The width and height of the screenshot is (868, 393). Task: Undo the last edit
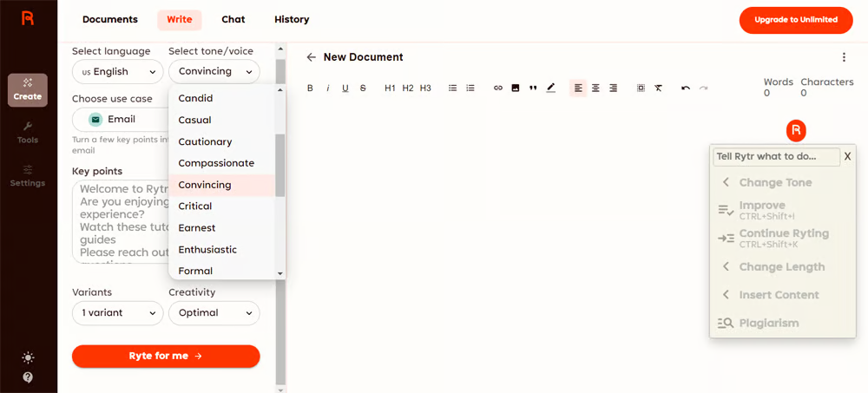(x=686, y=88)
